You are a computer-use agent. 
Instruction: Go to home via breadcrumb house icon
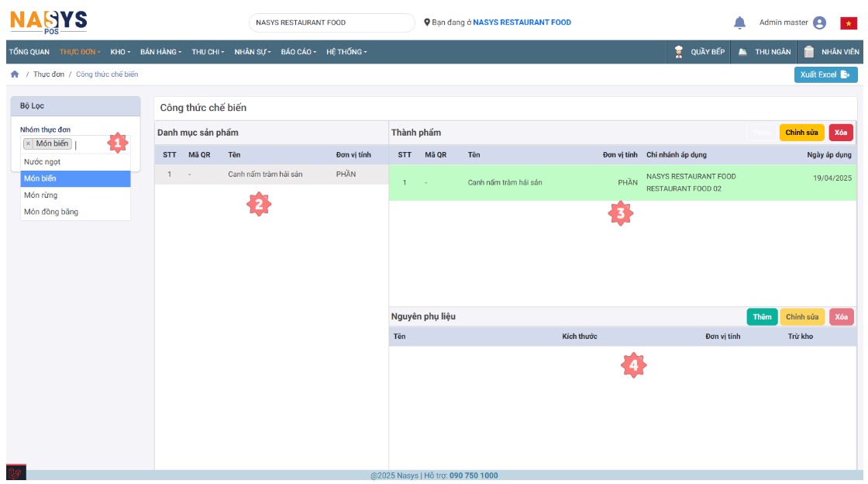point(15,74)
